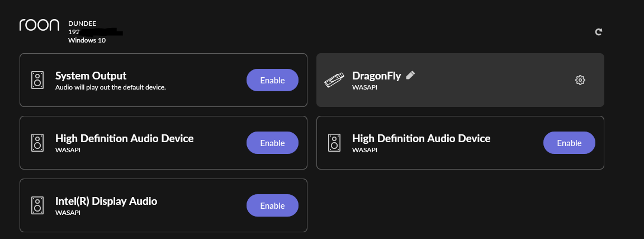
Task: Open DragonFly device settings gear
Action: [x=580, y=80]
